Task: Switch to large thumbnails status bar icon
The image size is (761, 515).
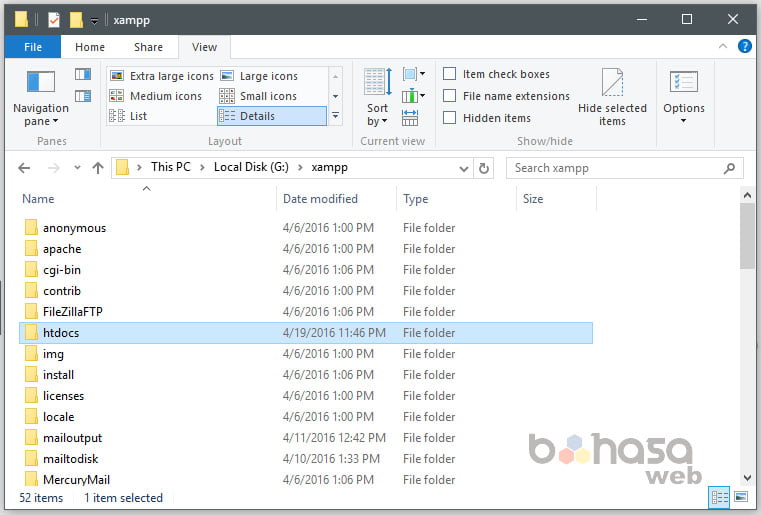Action: click(x=741, y=498)
